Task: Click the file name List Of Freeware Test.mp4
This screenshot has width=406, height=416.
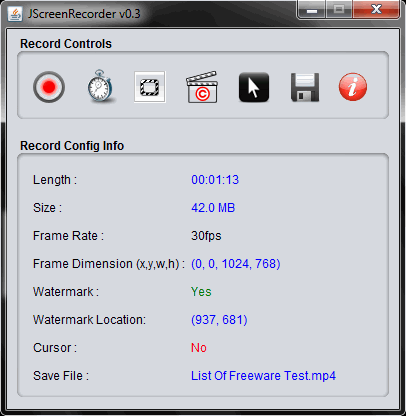Action: pos(263,376)
